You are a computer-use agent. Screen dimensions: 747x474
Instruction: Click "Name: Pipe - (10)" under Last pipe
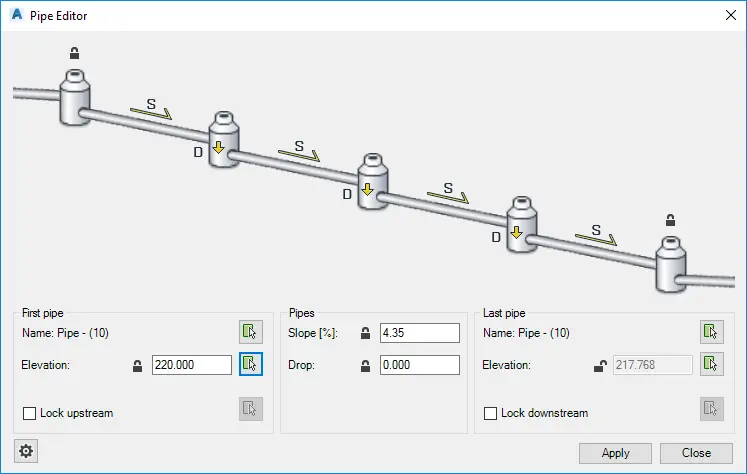(x=526, y=333)
